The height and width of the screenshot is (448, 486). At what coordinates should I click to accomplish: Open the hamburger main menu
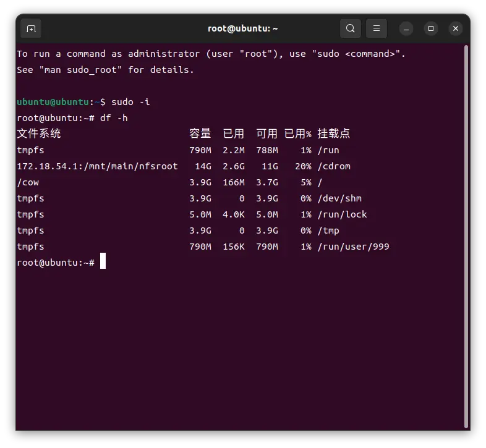(376, 28)
